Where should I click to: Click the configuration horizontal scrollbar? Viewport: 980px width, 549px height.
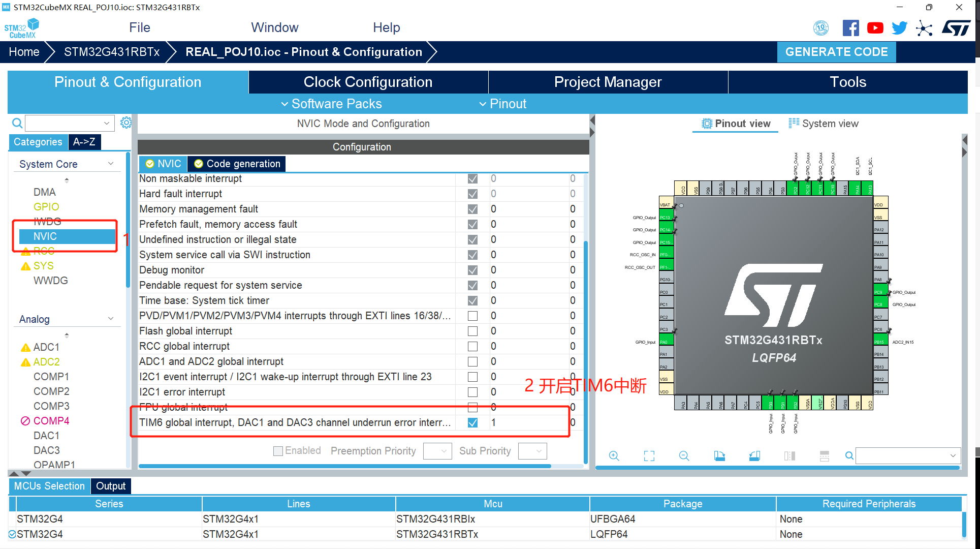coord(344,466)
